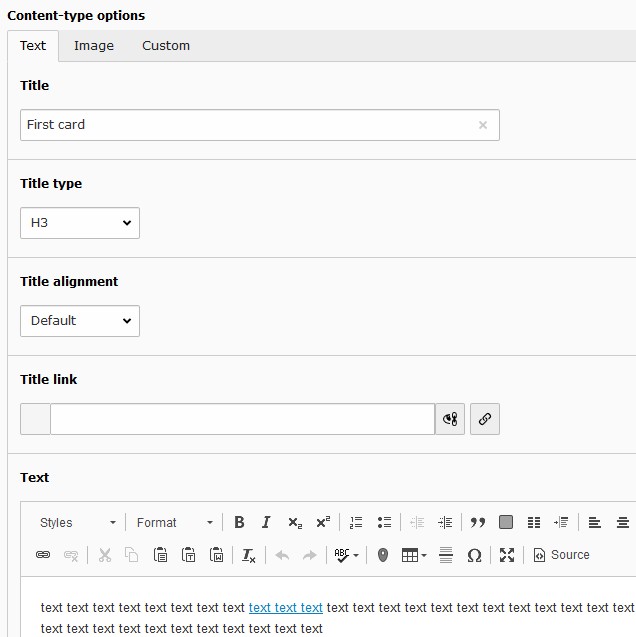Screen dimensions: 636x637
Task: Insert an anchor with the marker icon
Action: click(383, 555)
